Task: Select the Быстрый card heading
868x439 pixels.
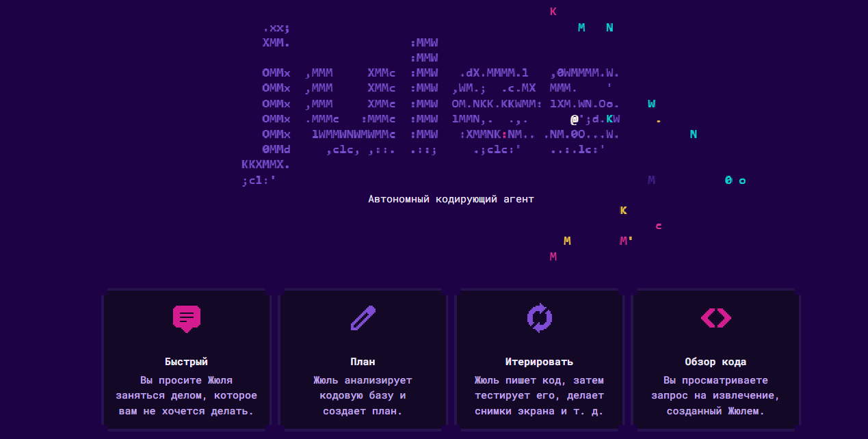Action: (186, 362)
